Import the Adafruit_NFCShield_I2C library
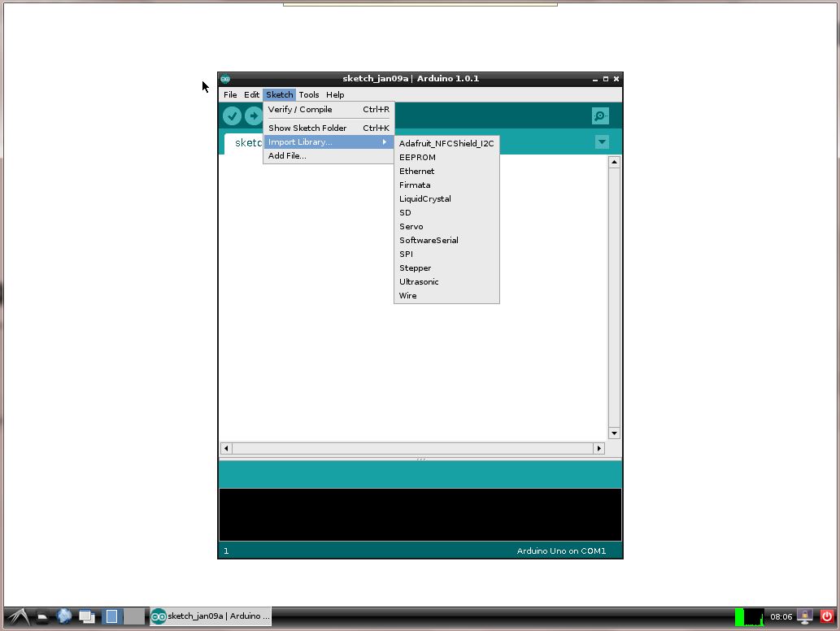Viewport: 840px width, 631px height. click(x=446, y=144)
